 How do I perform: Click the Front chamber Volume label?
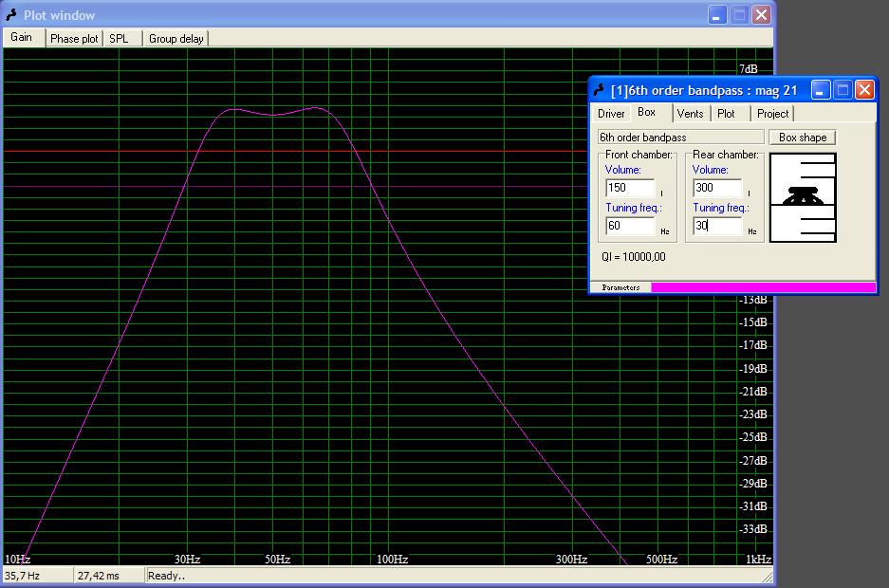point(622,170)
